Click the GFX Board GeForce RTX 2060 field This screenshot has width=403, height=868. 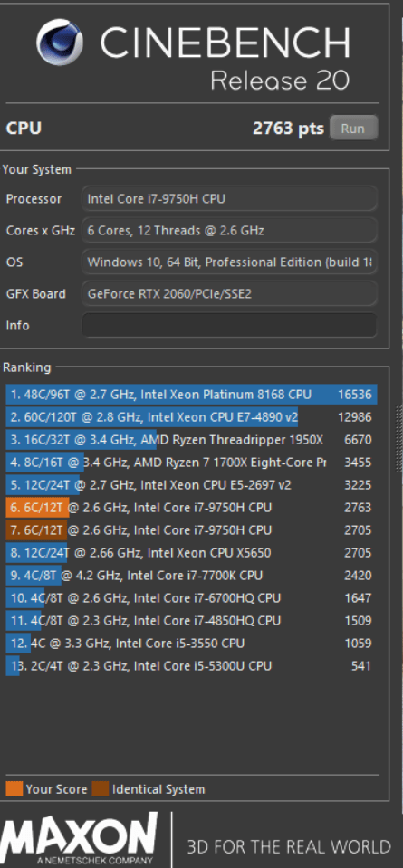(x=229, y=293)
